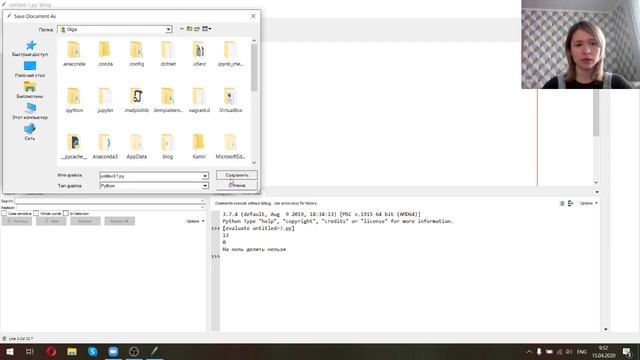
Task: Switch to Wing IDE taskbar icon
Action: [154, 351]
